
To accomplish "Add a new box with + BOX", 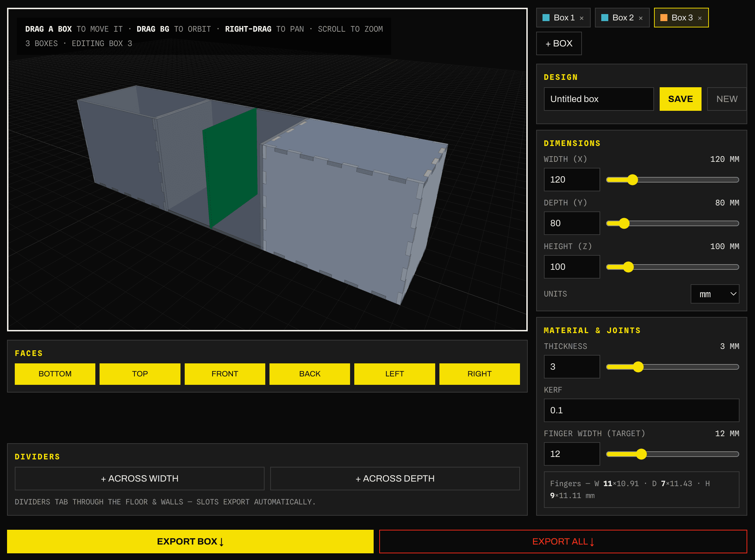I will [x=559, y=43].
